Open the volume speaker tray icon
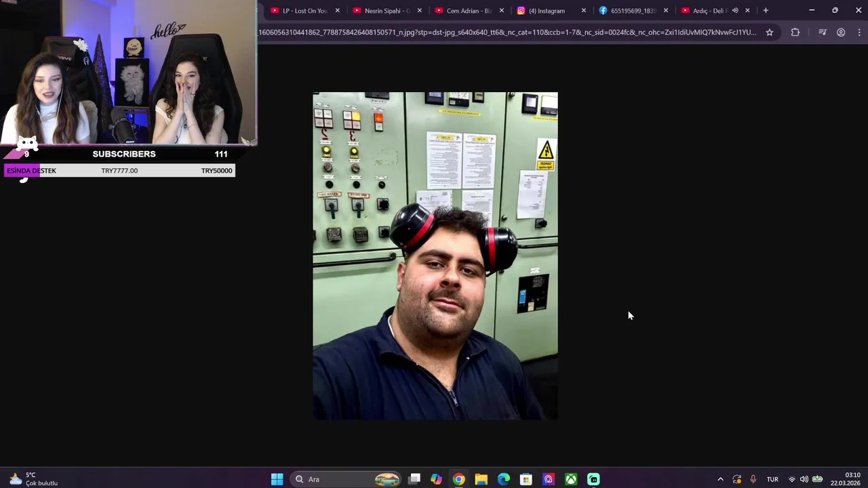This screenshot has height=488, width=868. 804,479
